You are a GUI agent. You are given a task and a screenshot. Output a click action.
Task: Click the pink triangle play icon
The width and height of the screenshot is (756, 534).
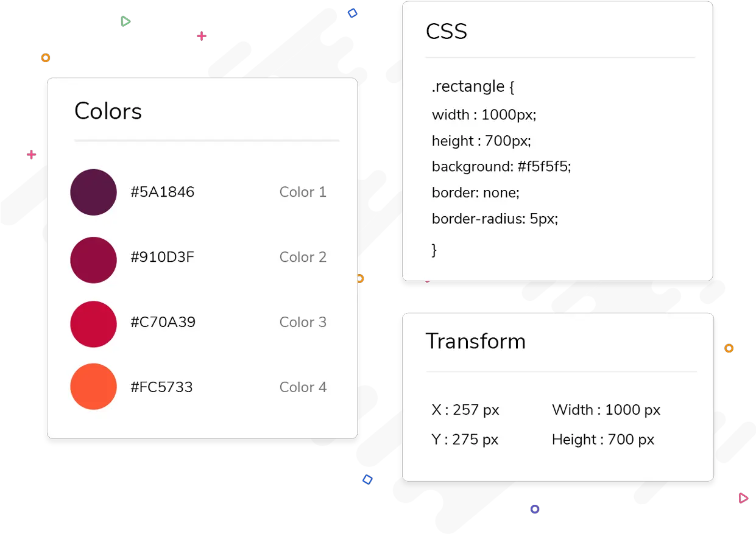[x=743, y=498]
